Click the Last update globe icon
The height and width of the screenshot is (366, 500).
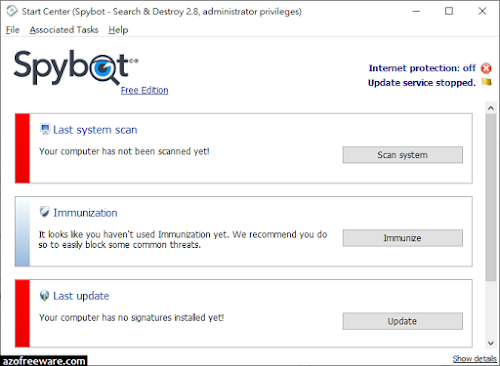(x=44, y=295)
